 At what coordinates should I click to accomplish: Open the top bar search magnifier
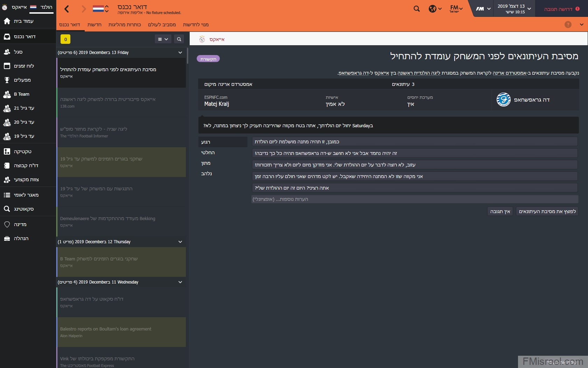(416, 9)
